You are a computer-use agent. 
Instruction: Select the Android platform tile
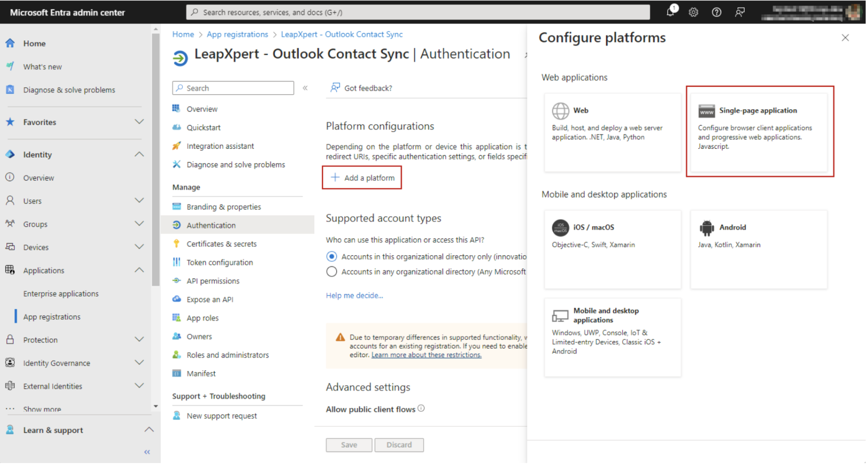click(759, 250)
